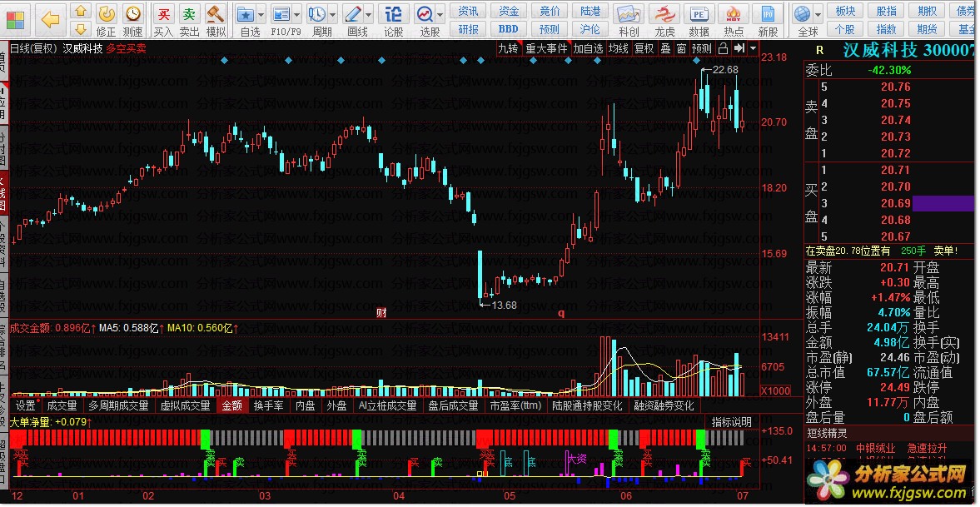Toggle 叠 overlay option
This screenshot has height=507, width=980.
(665, 49)
